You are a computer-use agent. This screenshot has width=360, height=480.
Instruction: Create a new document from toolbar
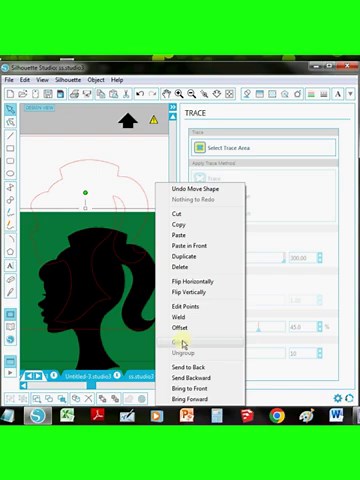point(10,94)
